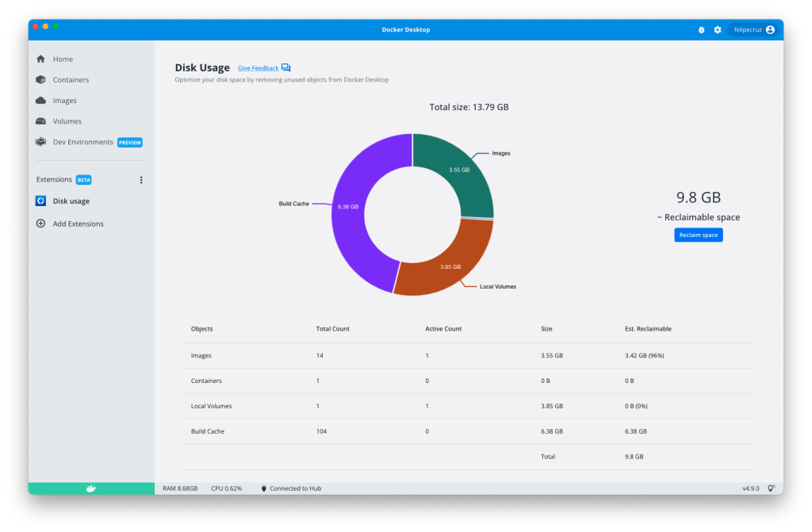Click the Total Count column header
This screenshot has height=532, width=812.
pos(332,329)
